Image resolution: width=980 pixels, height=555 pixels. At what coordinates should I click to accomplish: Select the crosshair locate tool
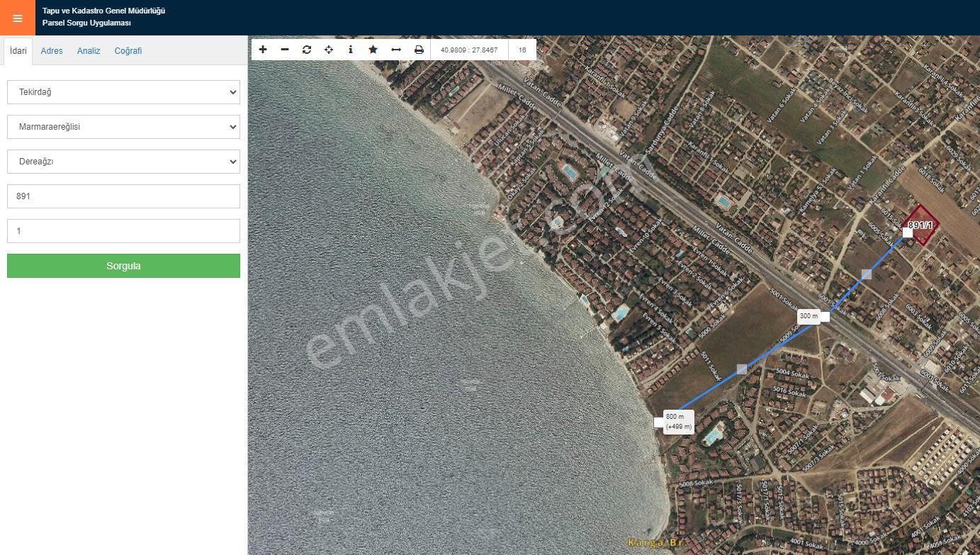tap(329, 50)
